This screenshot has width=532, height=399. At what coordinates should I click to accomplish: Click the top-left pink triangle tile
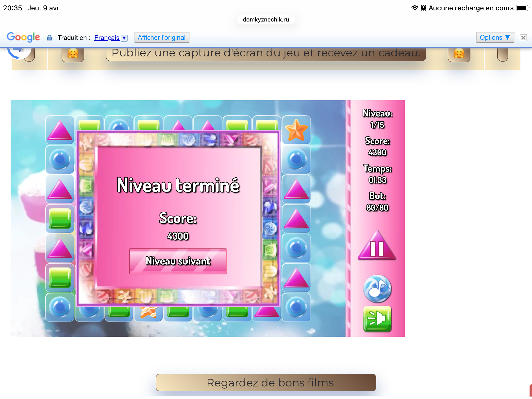click(60, 130)
